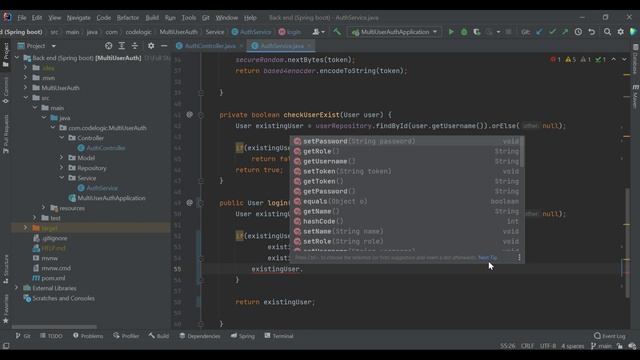Expand the Model package
The height and width of the screenshot is (360, 640).
[62, 158]
